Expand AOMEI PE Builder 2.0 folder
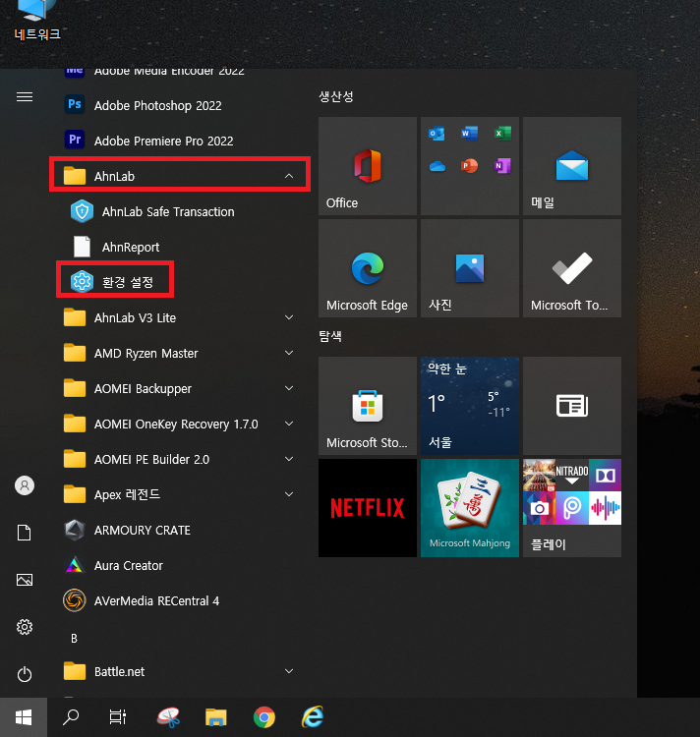The height and width of the screenshot is (737, 700). pos(180,459)
